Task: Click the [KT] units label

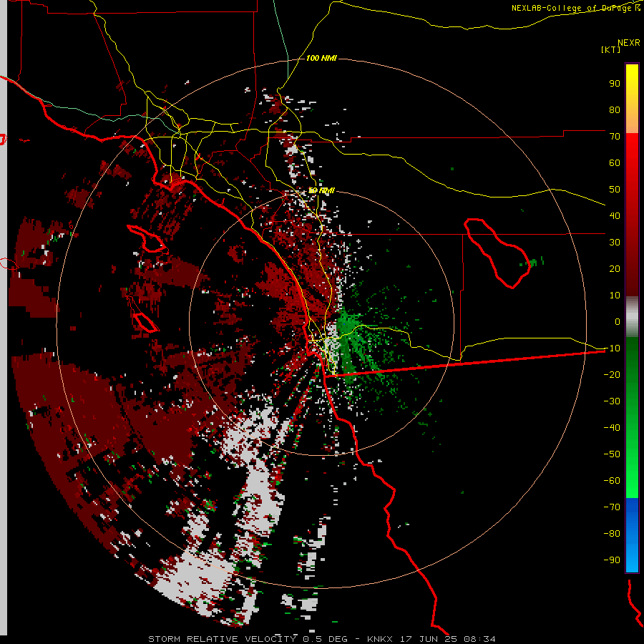Action: 610,49
